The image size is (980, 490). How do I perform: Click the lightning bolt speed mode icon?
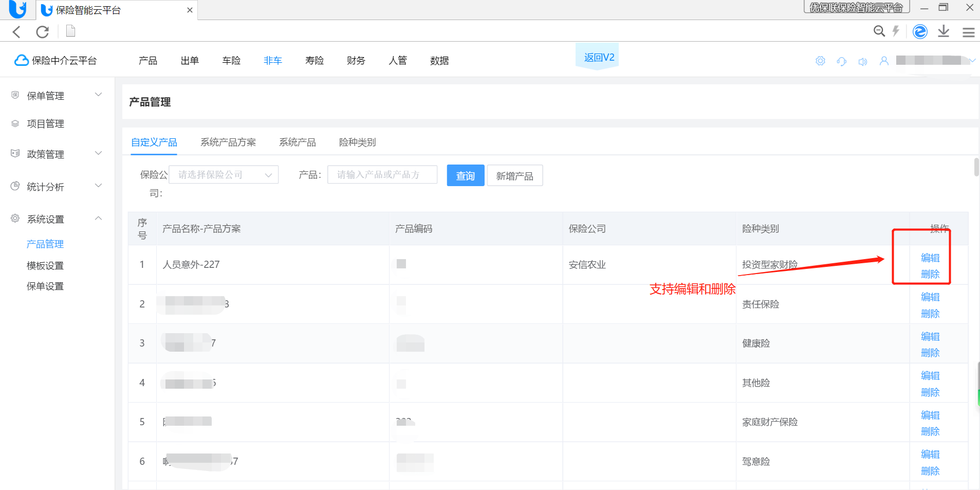click(x=896, y=31)
